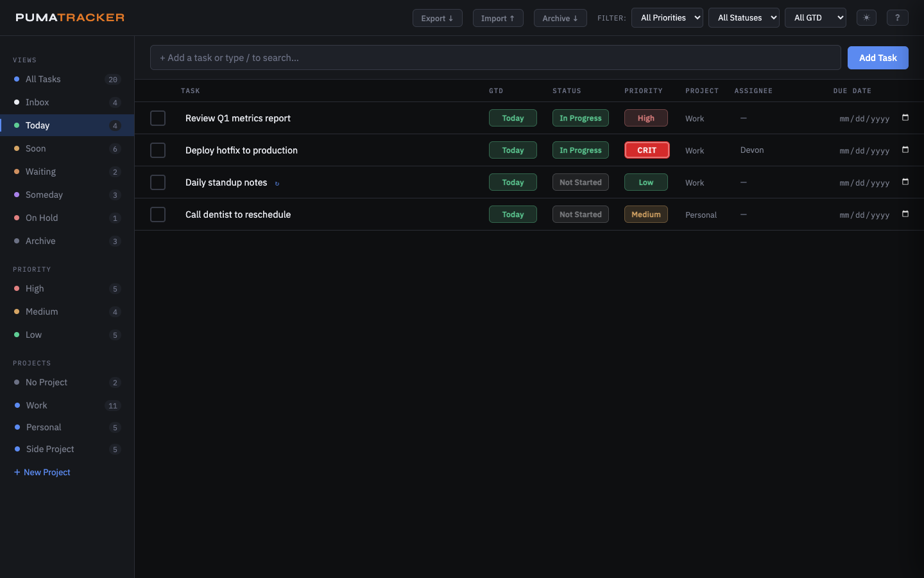Screen dimensions: 924x578
Task: Open the Personal project
Action: (x=67, y=427)
